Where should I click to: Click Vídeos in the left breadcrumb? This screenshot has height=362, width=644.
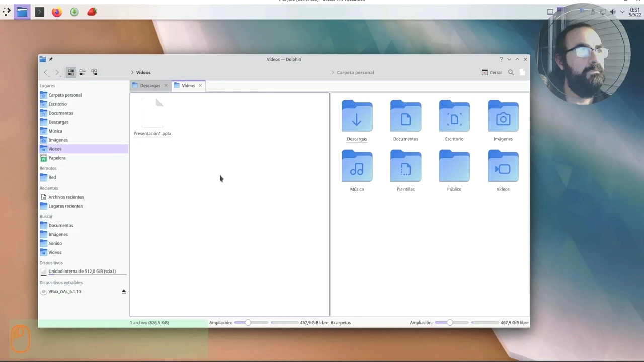point(143,72)
